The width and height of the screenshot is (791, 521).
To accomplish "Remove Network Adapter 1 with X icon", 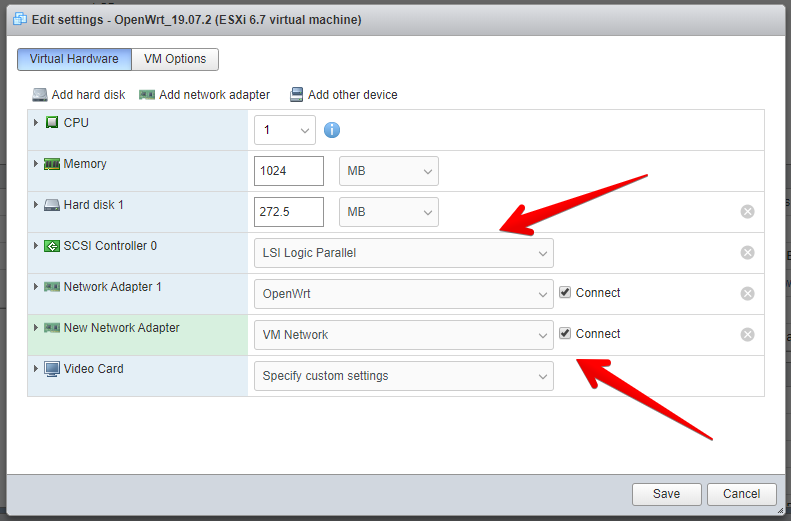I will click(747, 294).
